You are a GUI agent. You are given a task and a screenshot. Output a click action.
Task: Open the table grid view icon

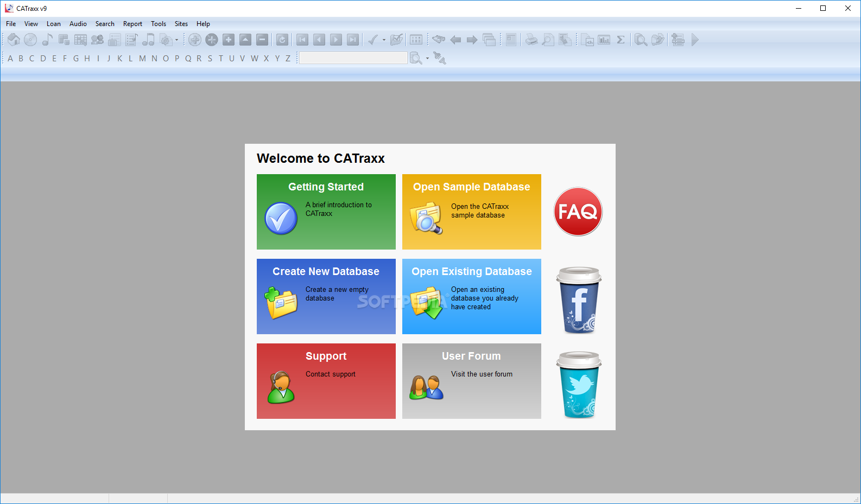pos(80,40)
